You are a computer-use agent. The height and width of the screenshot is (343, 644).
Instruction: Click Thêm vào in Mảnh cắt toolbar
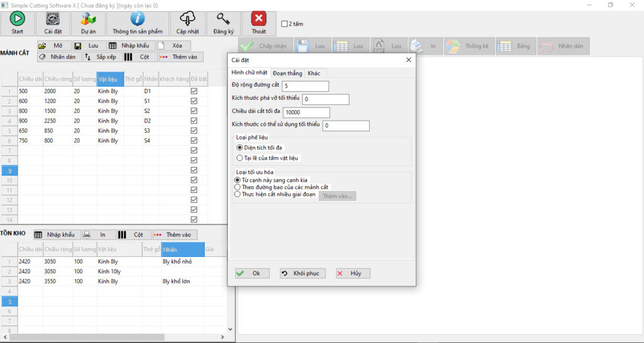180,57
